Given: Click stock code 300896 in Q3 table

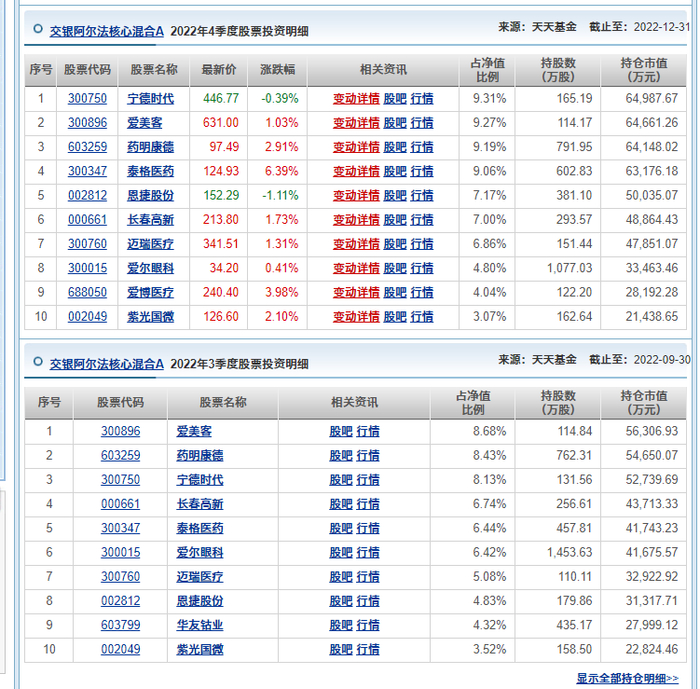Looking at the screenshot, I should point(120,431).
